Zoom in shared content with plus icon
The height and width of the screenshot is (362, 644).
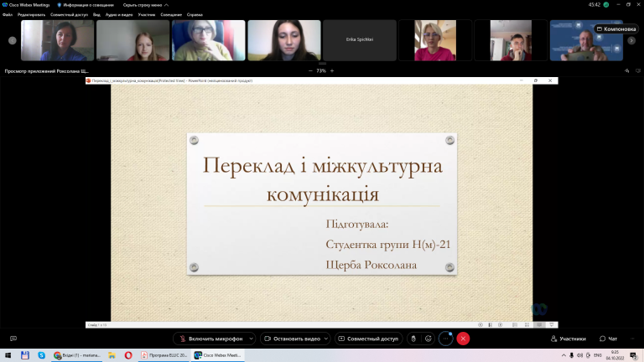[x=332, y=71]
